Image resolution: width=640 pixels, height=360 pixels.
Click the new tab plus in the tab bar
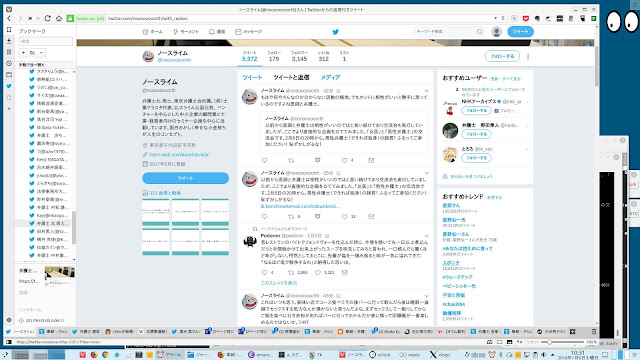(x=572, y=331)
